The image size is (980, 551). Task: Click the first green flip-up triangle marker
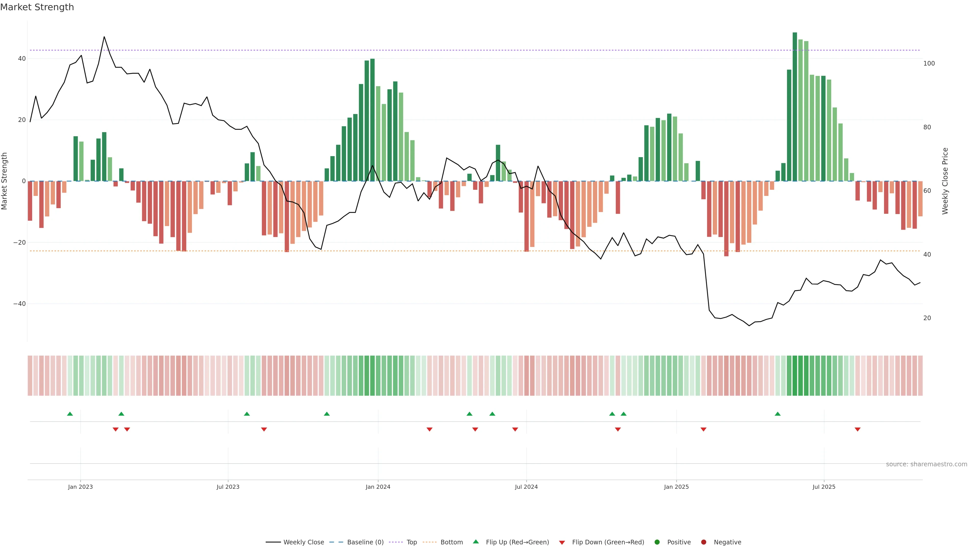coord(70,414)
